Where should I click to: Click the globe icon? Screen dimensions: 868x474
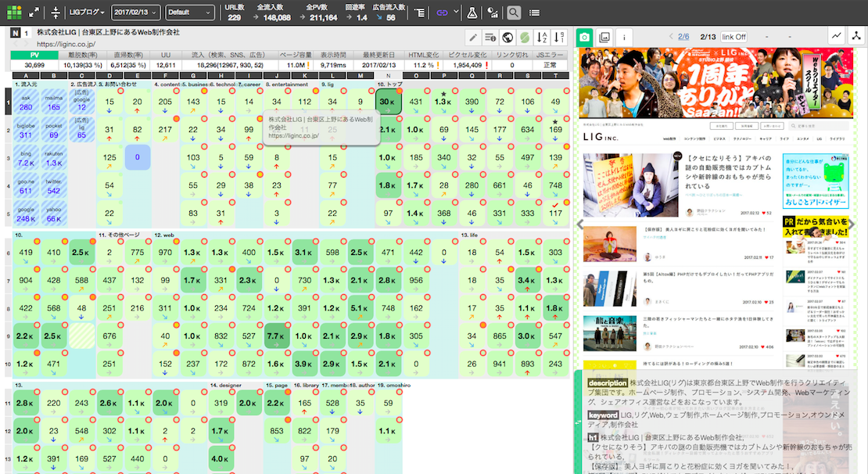click(x=507, y=38)
